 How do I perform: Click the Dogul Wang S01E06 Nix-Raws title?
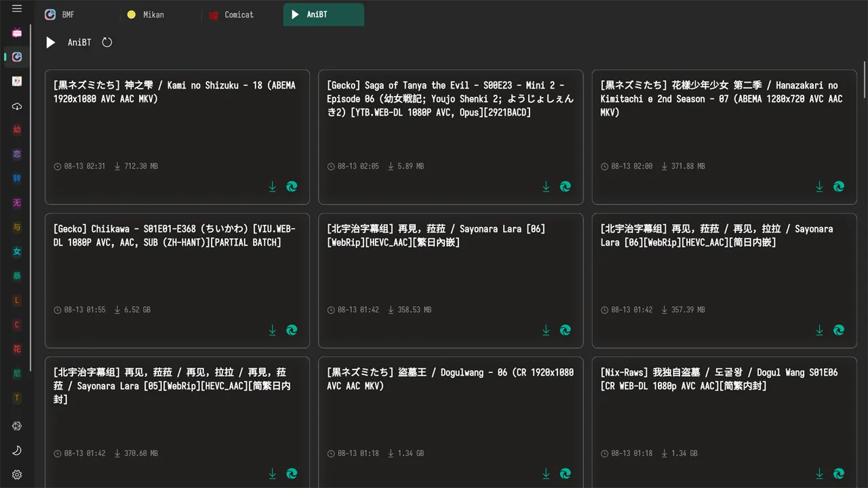719,380
